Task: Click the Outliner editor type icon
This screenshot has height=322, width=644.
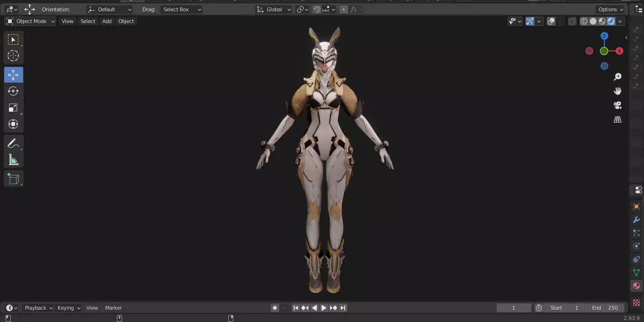Action: (x=638, y=9)
